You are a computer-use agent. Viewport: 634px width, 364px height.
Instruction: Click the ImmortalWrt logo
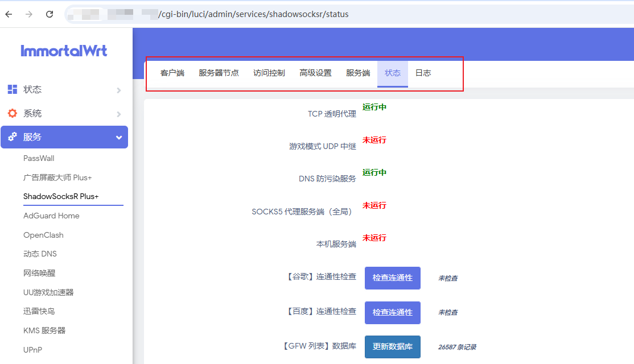pos(64,51)
